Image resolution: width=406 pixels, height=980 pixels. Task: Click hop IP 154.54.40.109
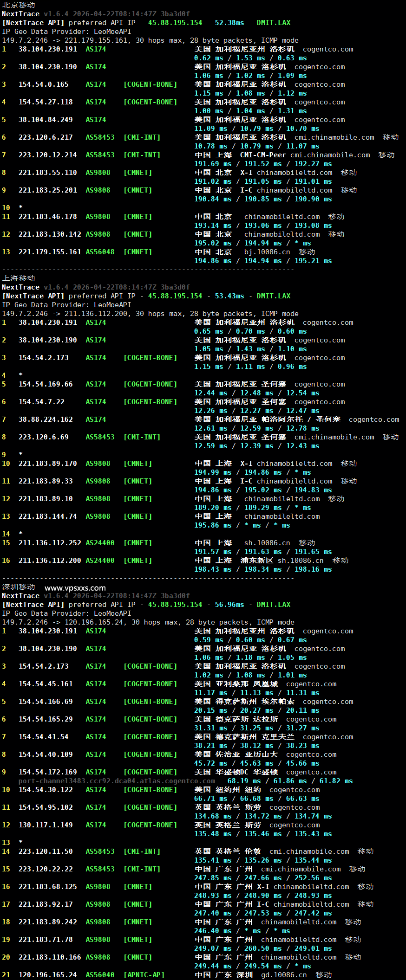pyautogui.click(x=46, y=754)
